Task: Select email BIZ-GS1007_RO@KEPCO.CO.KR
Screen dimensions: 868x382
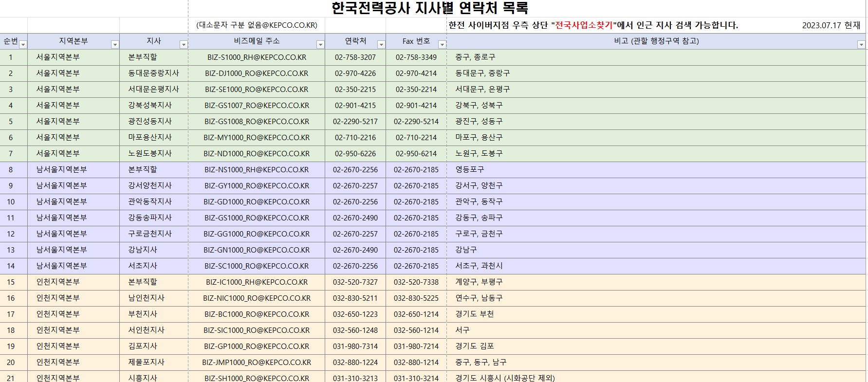Action: click(x=257, y=106)
